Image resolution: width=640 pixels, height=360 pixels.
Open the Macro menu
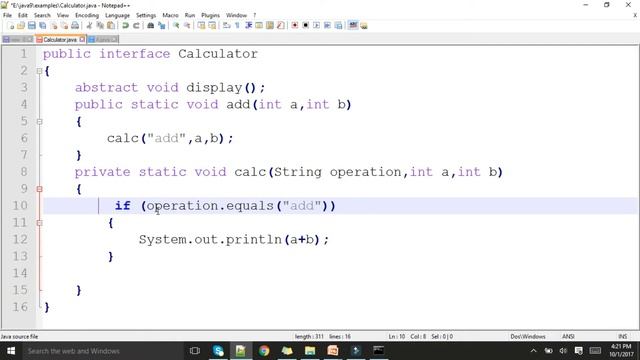click(x=170, y=15)
